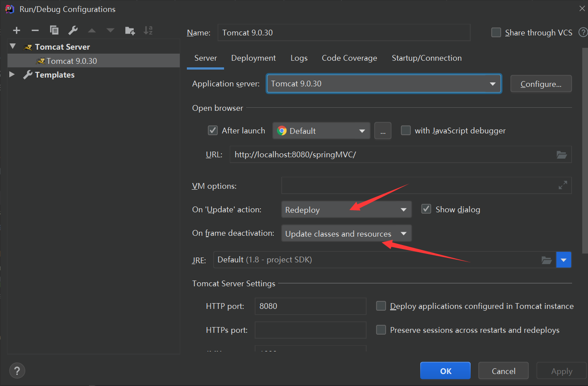Click the Apply button

click(x=561, y=371)
